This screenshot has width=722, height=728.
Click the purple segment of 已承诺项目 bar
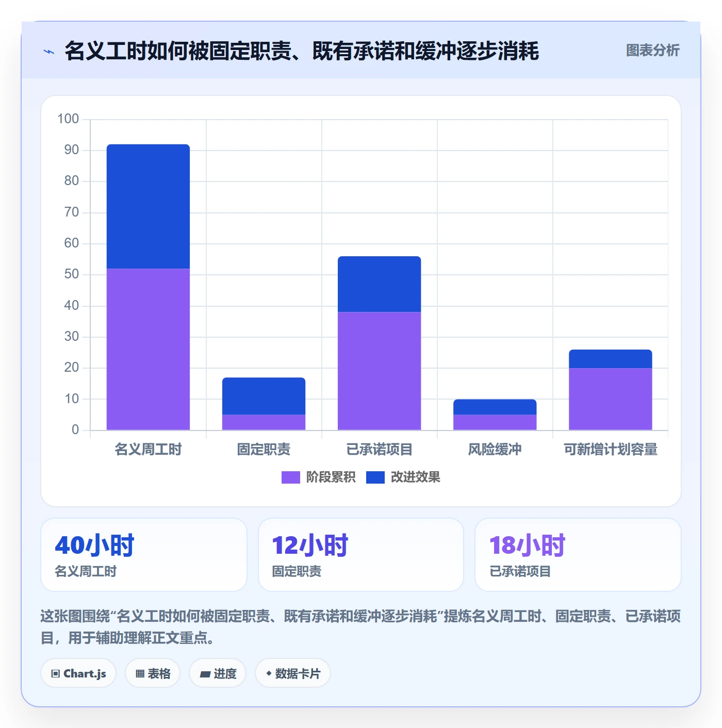tap(379, 371)
